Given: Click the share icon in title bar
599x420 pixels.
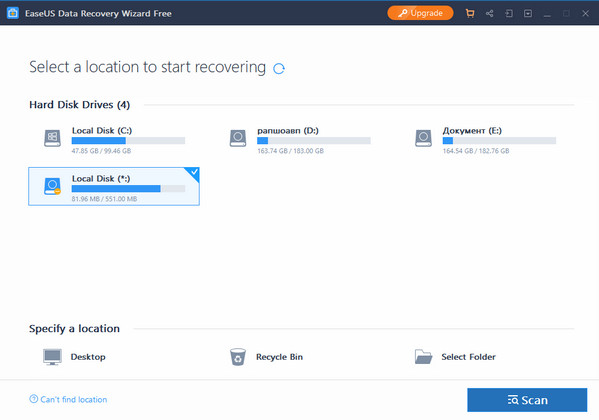Looking at the screenshot, I should click(x=489, y=14).
